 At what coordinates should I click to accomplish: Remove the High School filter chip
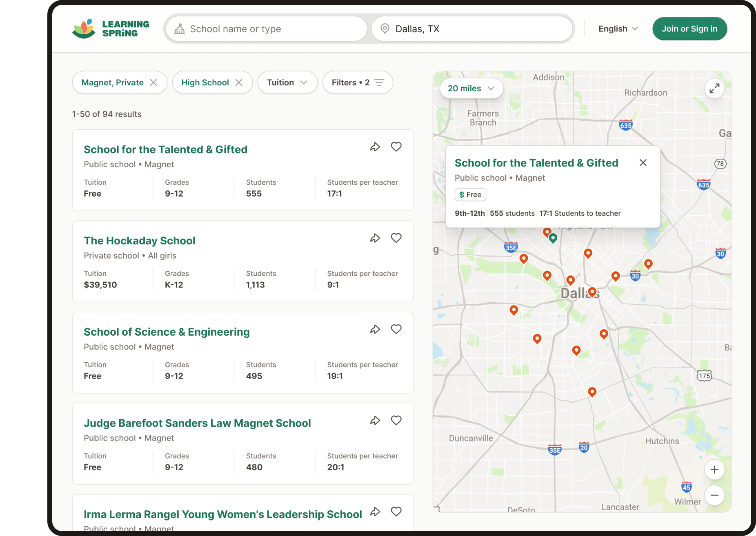[x=239, y=83]
